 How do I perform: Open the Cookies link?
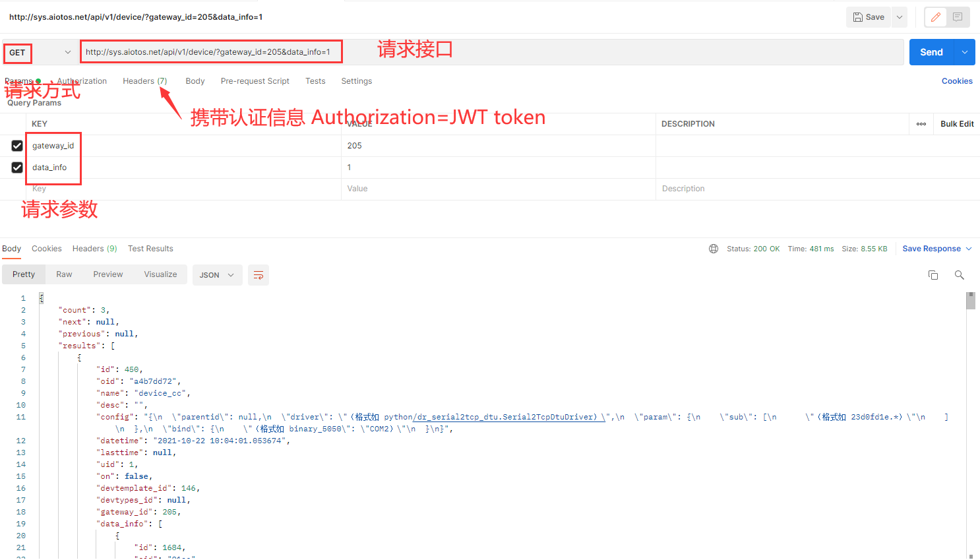pos(956,81)
